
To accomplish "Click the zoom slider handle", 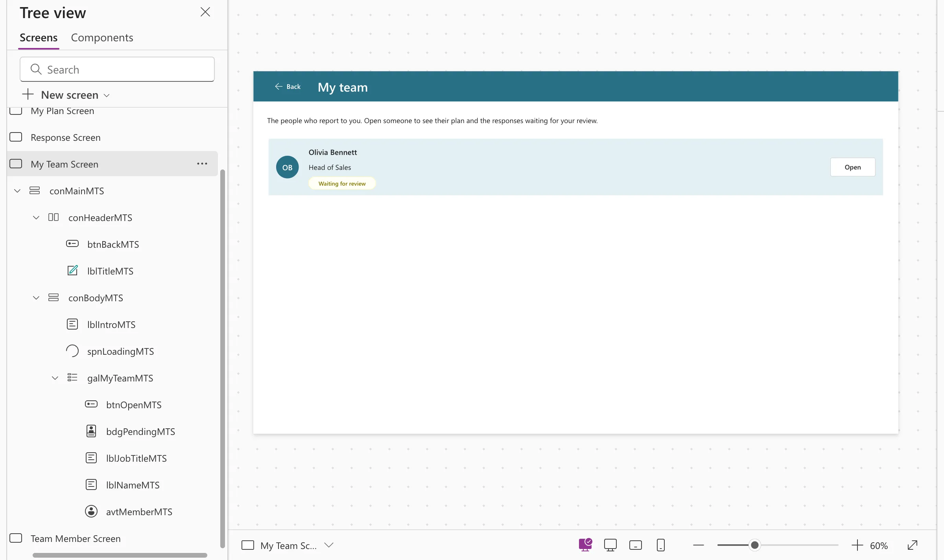I will (754, 545).
